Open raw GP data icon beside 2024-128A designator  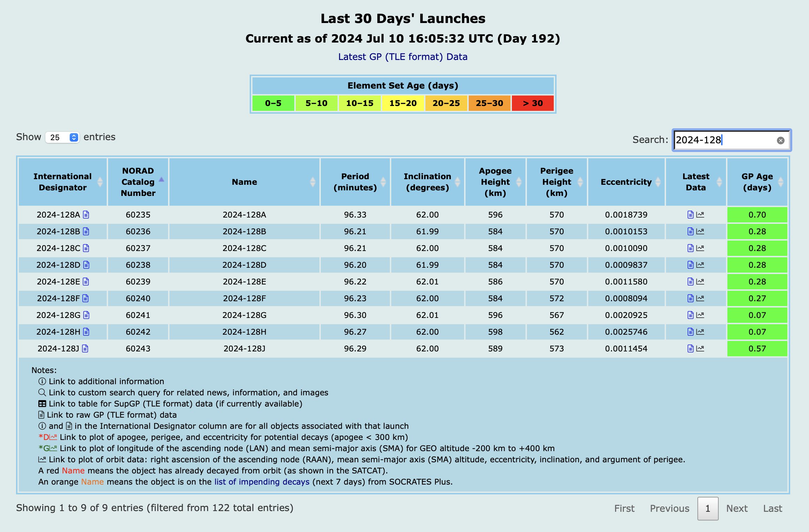click(x=86, y=215)
